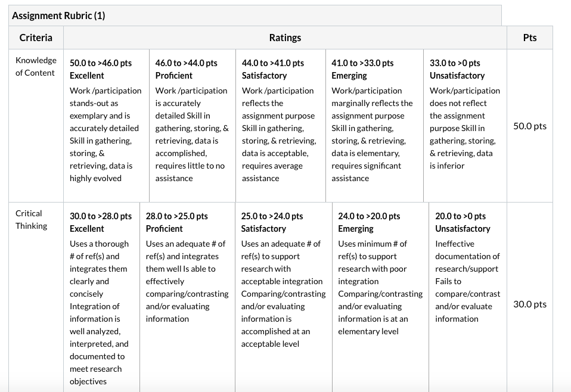Choose Excellent 50.0 to >46.0 pts rating

tap(106, 126)
